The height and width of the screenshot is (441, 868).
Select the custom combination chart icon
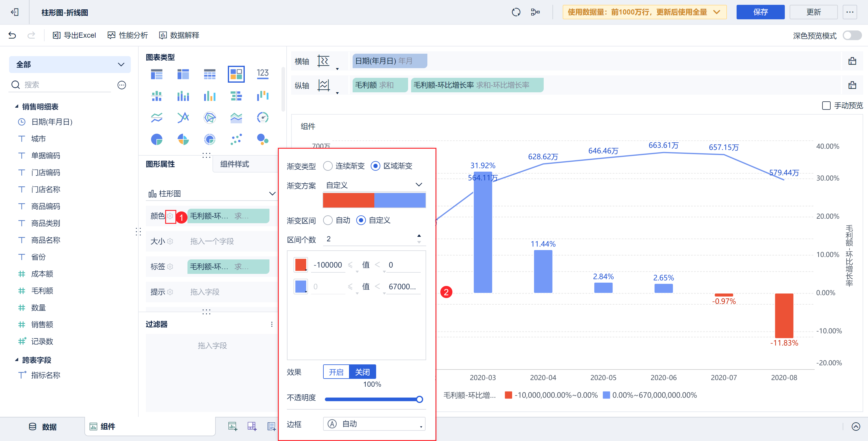[236, 74]
